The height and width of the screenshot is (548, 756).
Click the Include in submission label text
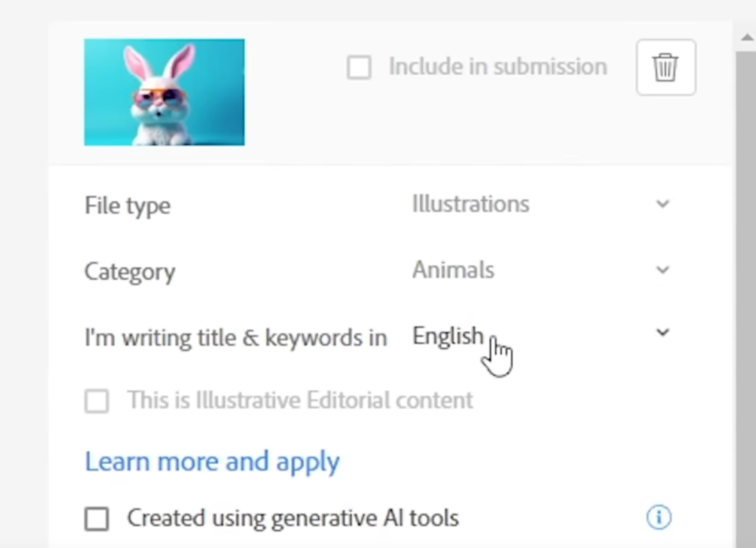click(x=498, y=66)
